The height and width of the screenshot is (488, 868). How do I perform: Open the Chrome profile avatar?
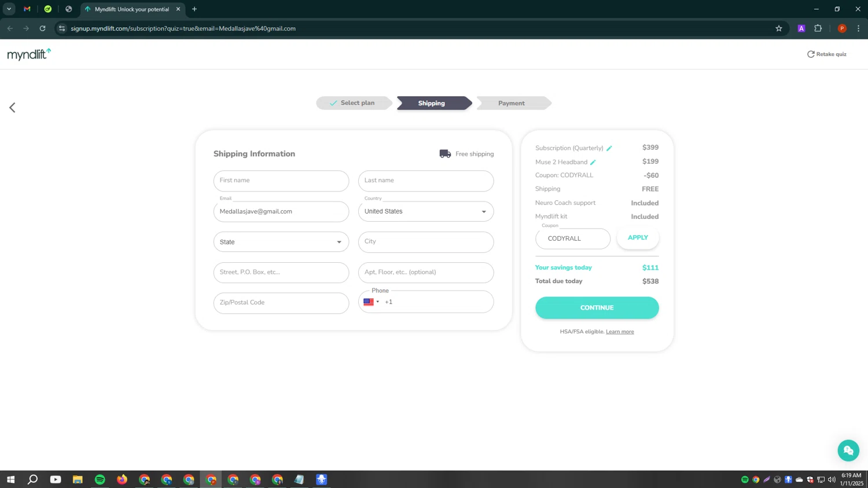842,28
